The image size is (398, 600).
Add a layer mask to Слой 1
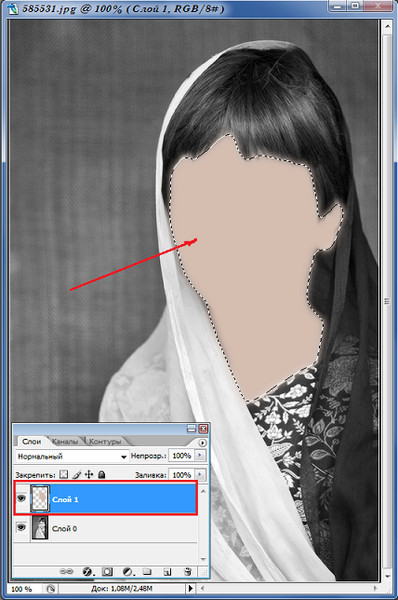point(108,572)
